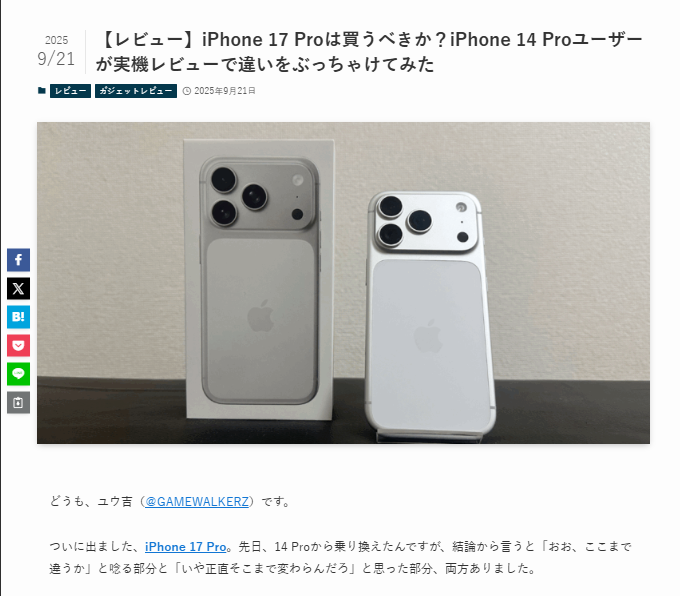Share article via LINE
Image resolution: width=680 pixels, height=596 pixels.
[18, 374]
